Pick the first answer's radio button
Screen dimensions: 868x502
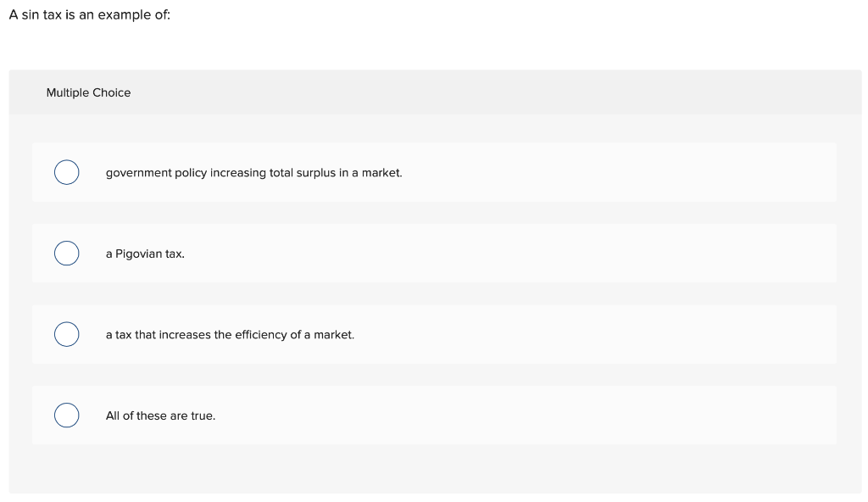(x=66, y=172)
